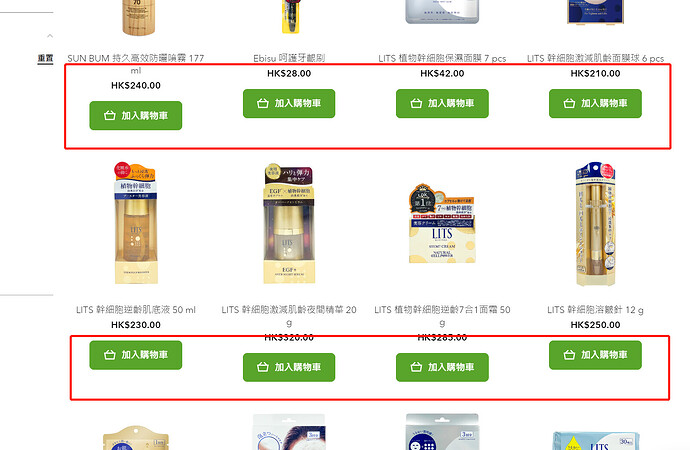The height and width of the screenshot is (450, 690).
Task: Open LITS 7合1面霜 jar product image
Action: (442, 223)
